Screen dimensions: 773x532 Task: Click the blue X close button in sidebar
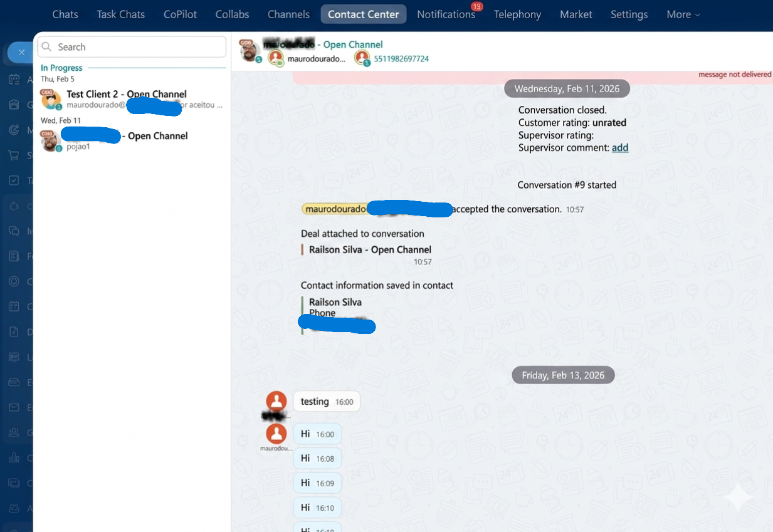tap(21, 53)
